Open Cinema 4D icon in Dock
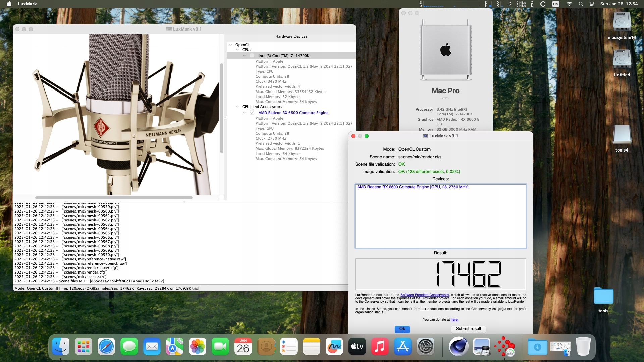This screenshot has width=644, height=362. pos(459,346)
